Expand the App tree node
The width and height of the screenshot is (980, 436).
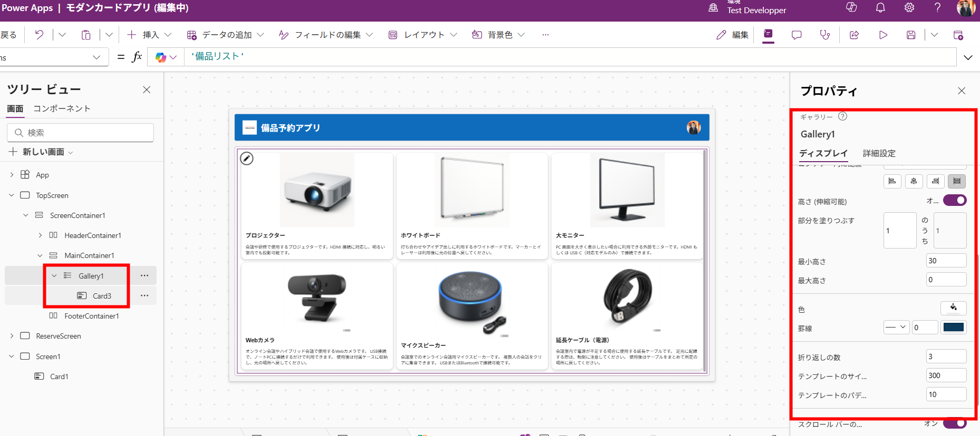click(x=12, y=175)
